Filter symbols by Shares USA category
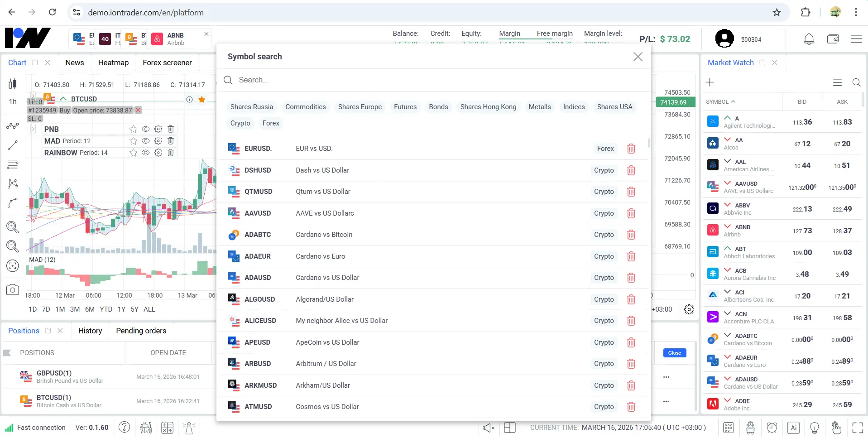868x438 pixels. tap(614, 107)
